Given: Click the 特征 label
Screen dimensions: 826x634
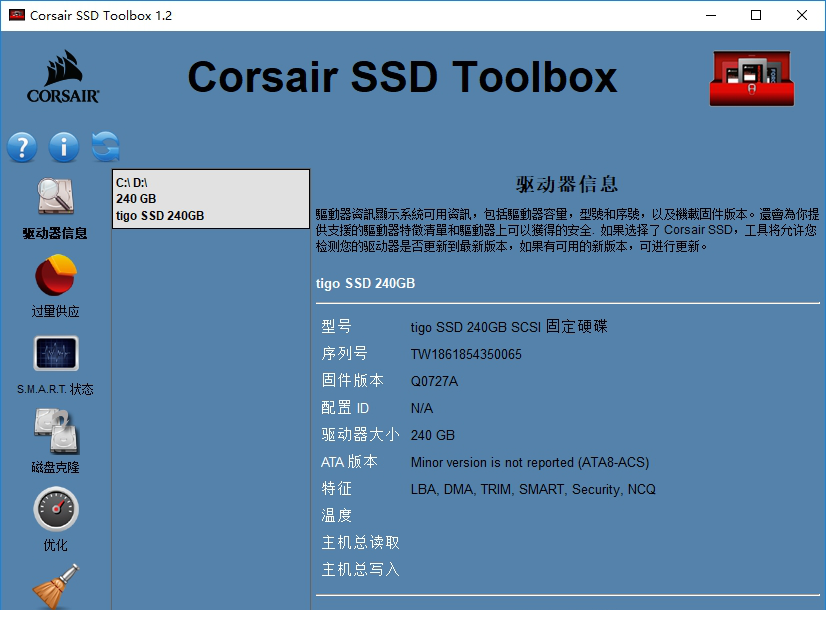Looking at the screenshot, I should [336, 488].
